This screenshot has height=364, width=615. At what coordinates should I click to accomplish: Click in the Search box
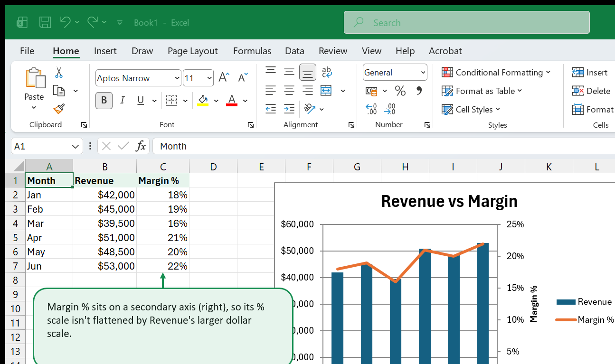click(467, 22)
